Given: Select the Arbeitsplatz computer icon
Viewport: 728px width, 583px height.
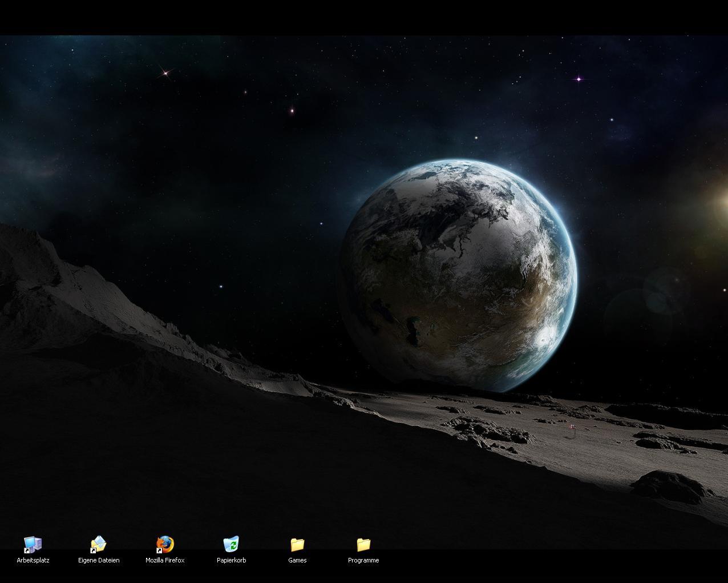Looking at the screenshot, I should click(x=33, y=545).
